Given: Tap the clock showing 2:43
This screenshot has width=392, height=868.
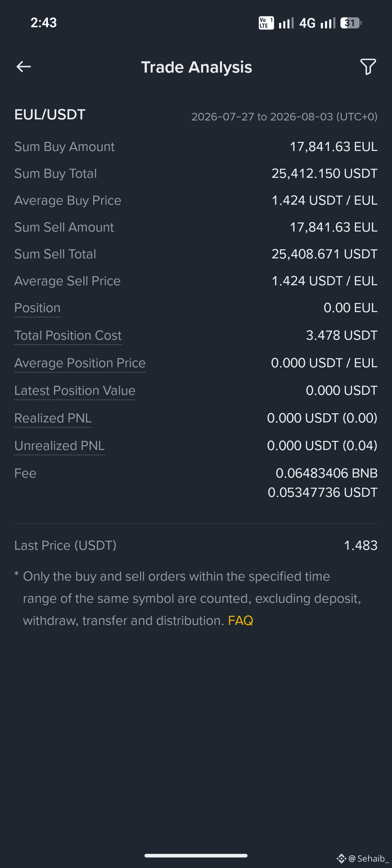Looking at the screenshot, I should pyautogui.click(x=44, y=23).
